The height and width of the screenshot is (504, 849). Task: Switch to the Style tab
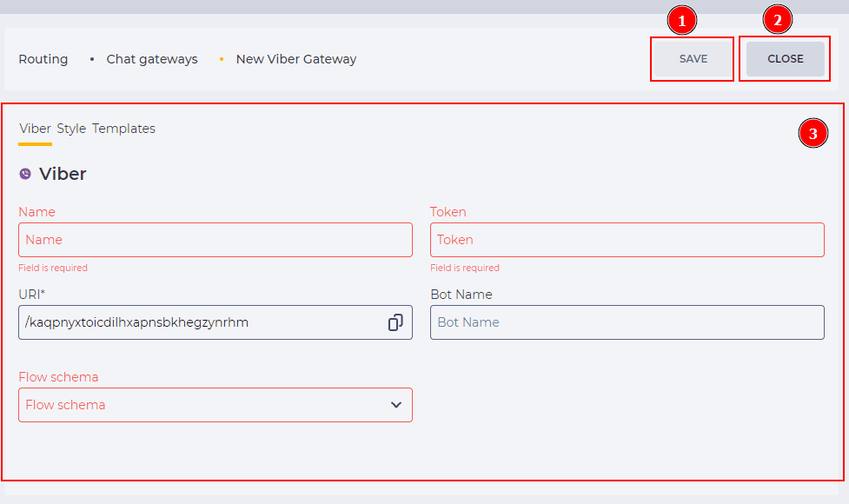click(x=71, y=129)
